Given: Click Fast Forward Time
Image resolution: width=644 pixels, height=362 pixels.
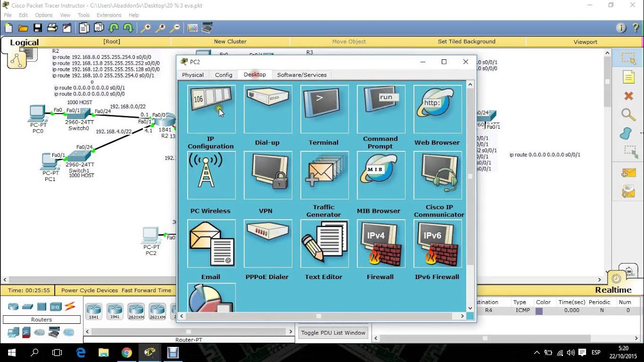Looking at the screenshot, I should (x=146, y=290).
